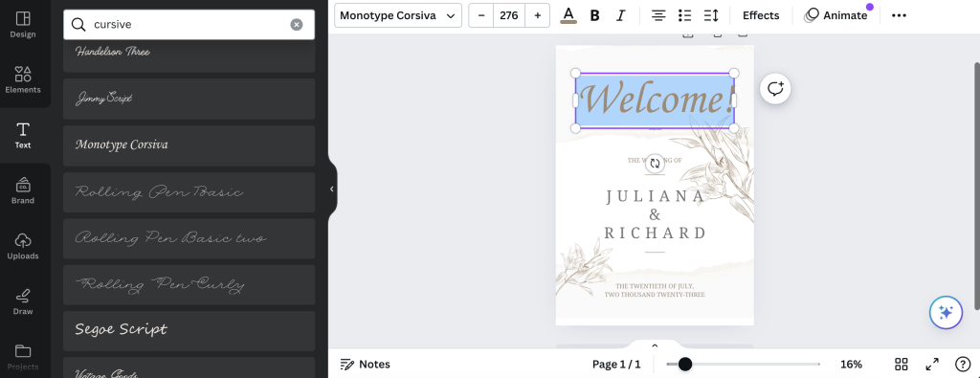Select the date text on invitation
Viewport: 980px width, 378px height.
655,291
